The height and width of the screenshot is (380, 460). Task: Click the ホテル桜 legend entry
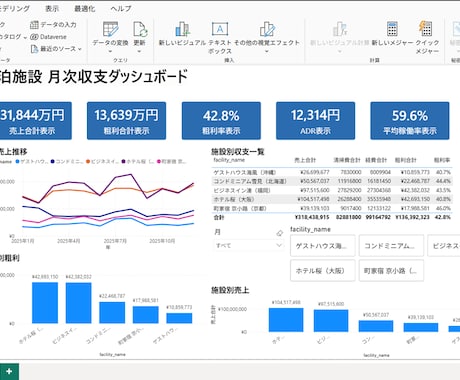[138, 162]
